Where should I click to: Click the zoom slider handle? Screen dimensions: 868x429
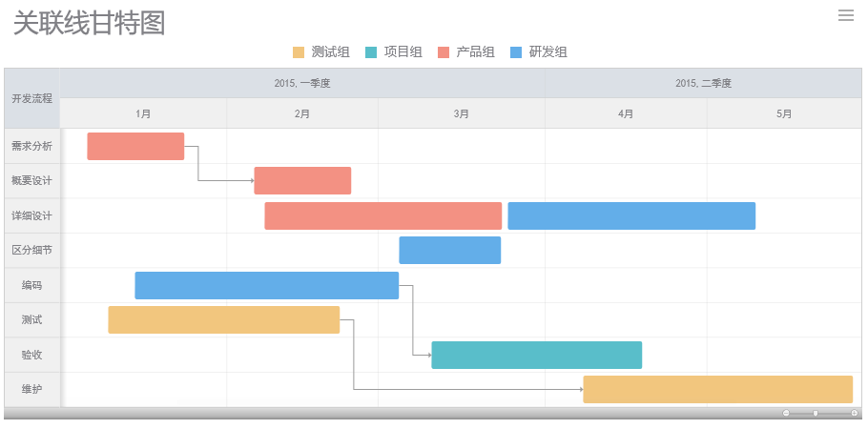coord(816,413)
